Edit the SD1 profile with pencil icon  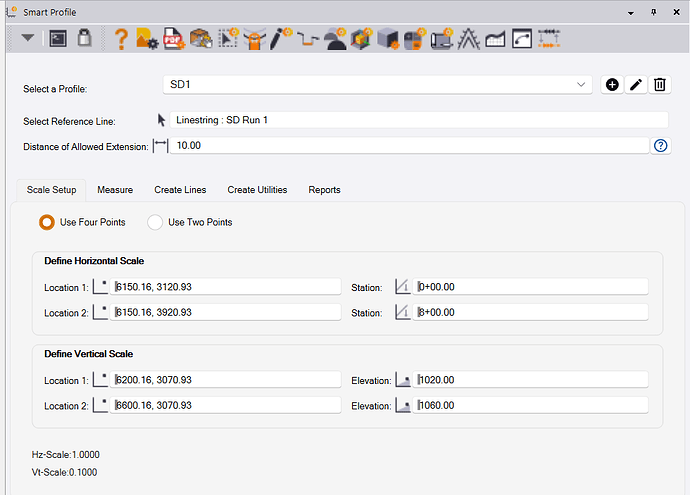tap(636, 85)
